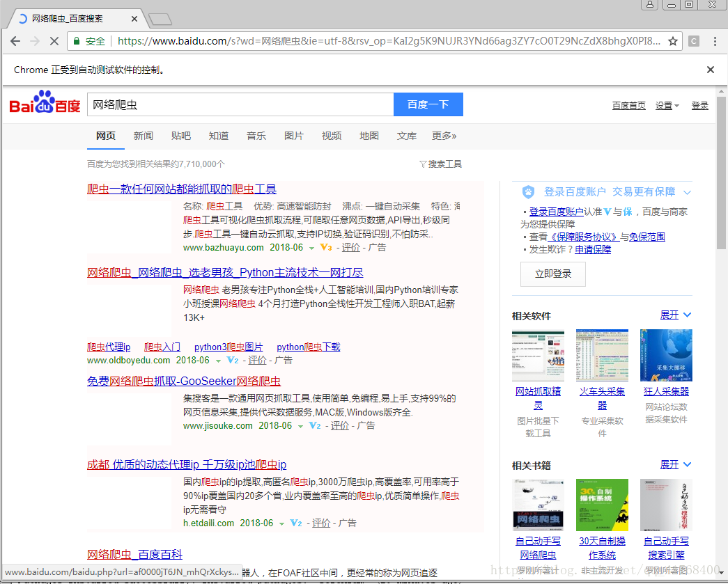Image resolution: width=728 pixels, height=584 pixels.
Task: Stop page loading with X button
Action: tap(54, 41)
